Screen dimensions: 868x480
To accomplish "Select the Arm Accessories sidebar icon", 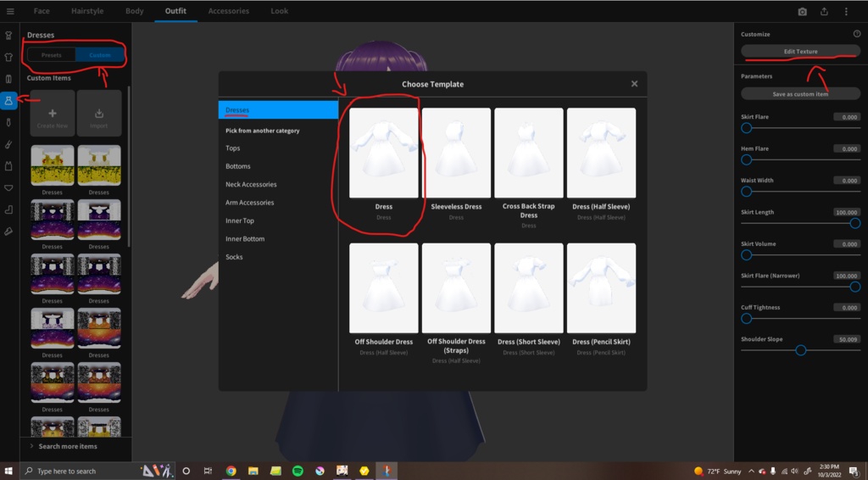I will (x=8, y=144).
